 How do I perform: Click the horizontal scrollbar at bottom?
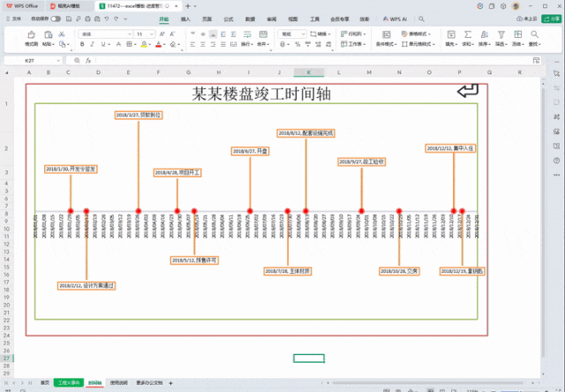[427, 382]
